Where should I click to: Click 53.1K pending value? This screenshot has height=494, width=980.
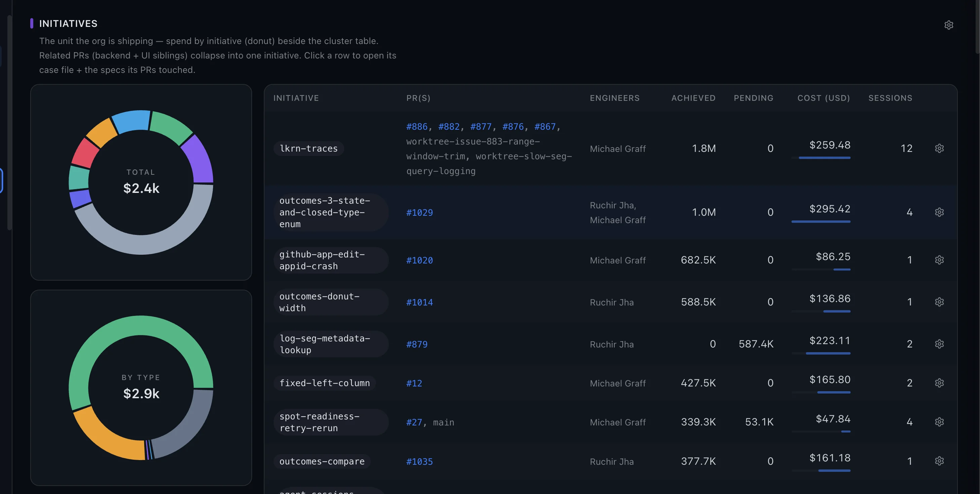point(759,422)
